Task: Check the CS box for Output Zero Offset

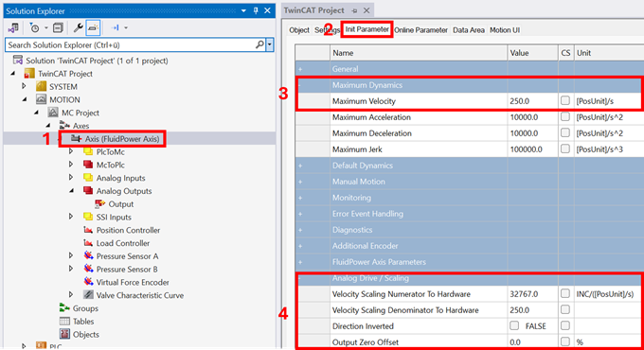Action: [565, 341]
